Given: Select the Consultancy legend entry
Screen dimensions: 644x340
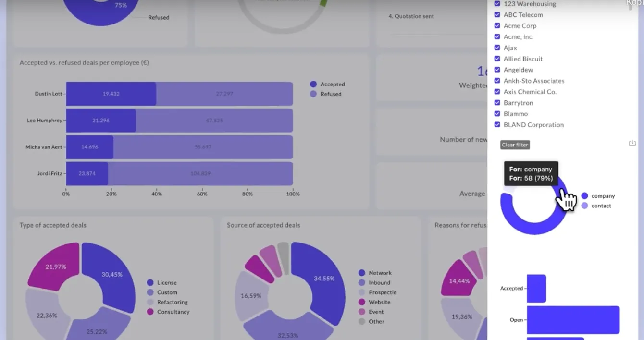Looking at the screenshot, I should click(x=168, y=312).
